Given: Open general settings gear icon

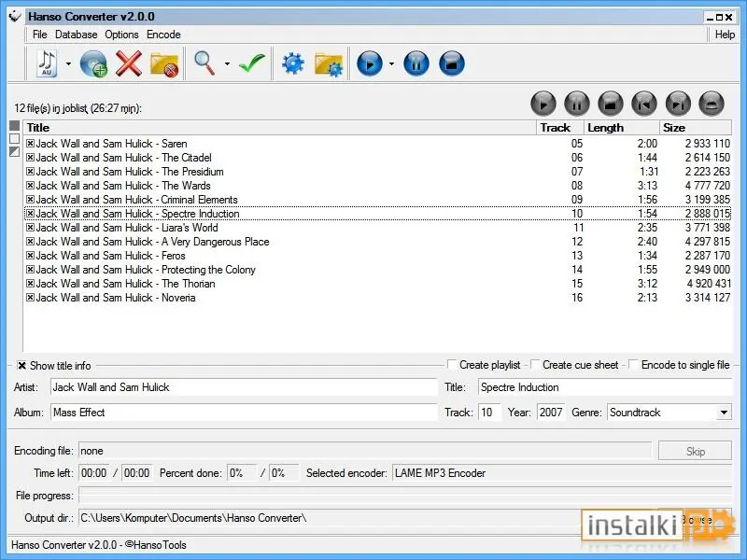Looking at the screenshot, I should pos(293,63).
